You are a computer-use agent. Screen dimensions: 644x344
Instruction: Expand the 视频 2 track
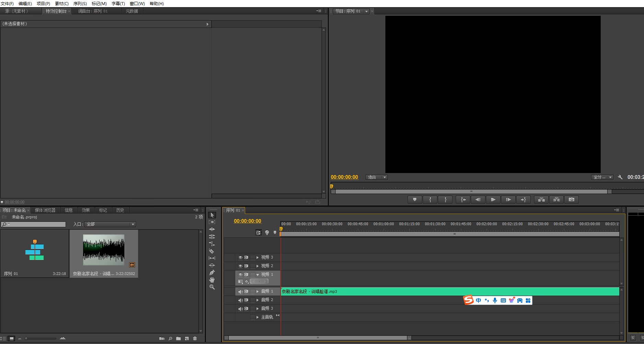[x=258, y=266]
